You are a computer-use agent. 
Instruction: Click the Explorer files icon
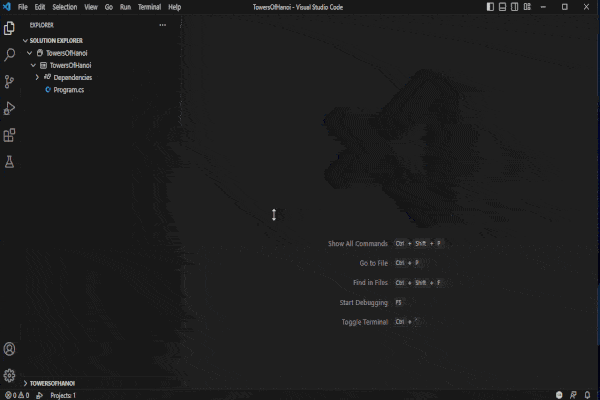pos(10,28)
